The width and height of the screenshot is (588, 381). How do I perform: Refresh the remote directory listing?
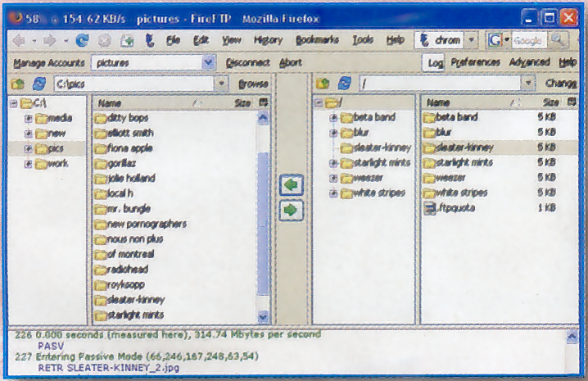tap(344, 83)
